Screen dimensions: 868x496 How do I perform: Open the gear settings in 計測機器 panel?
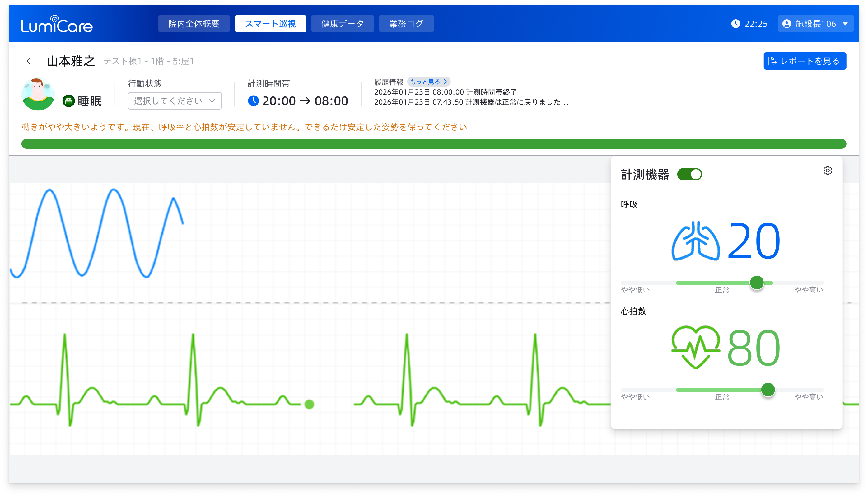828,171
